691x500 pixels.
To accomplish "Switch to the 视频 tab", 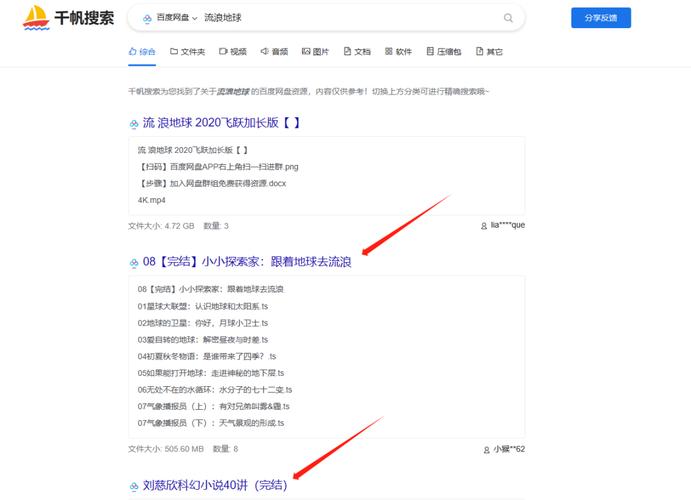I will 233,52.
